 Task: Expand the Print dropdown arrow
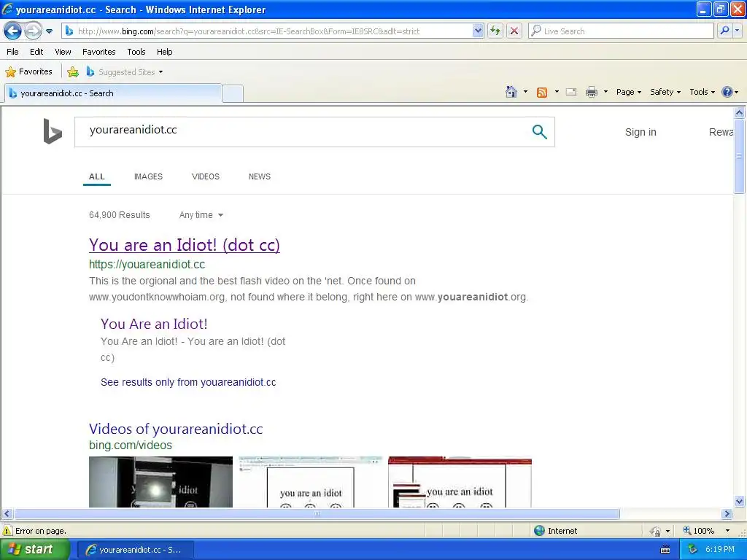click(605, 92)
